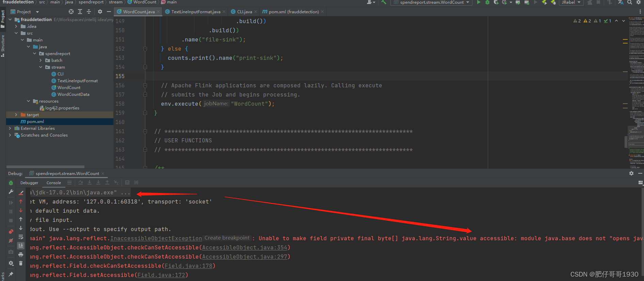Select WordCountData class in project tree
Viewport: 644px width, 281px height.
pos(70,94)
